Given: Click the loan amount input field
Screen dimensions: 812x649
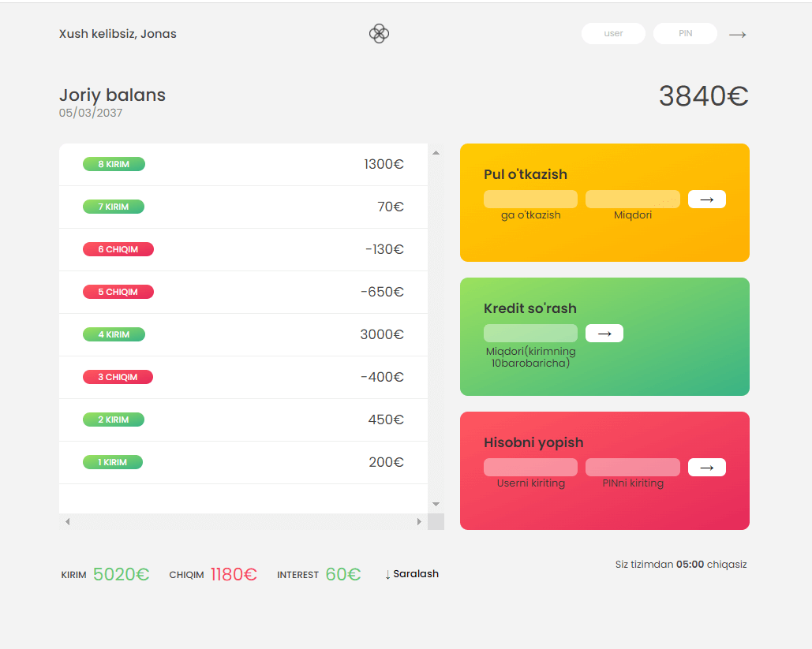Looking at the screenshot, I should (530, 334).
